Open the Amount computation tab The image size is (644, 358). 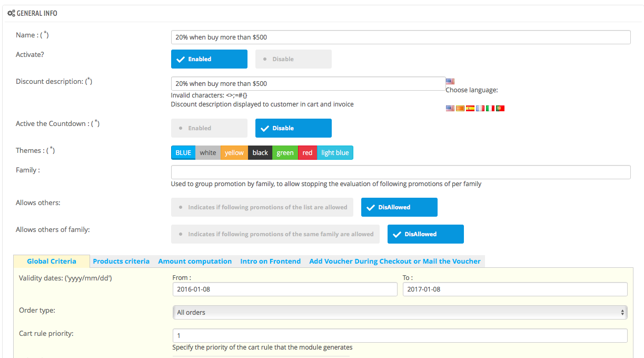195,261
